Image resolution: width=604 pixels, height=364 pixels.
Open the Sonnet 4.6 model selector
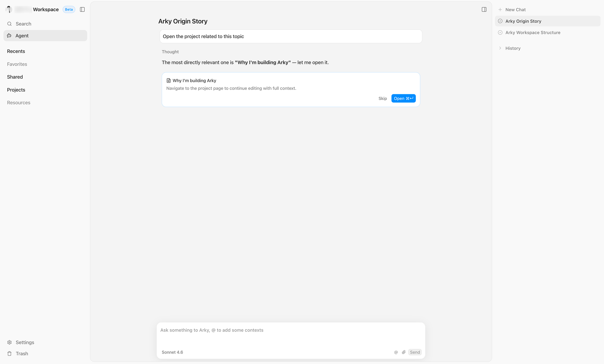pos(172,352)
